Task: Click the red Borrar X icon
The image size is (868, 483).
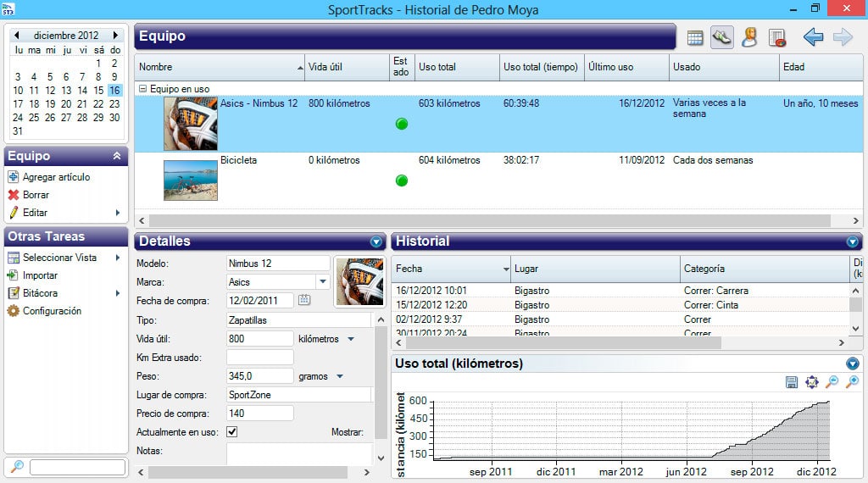Action: coord(14,195)
